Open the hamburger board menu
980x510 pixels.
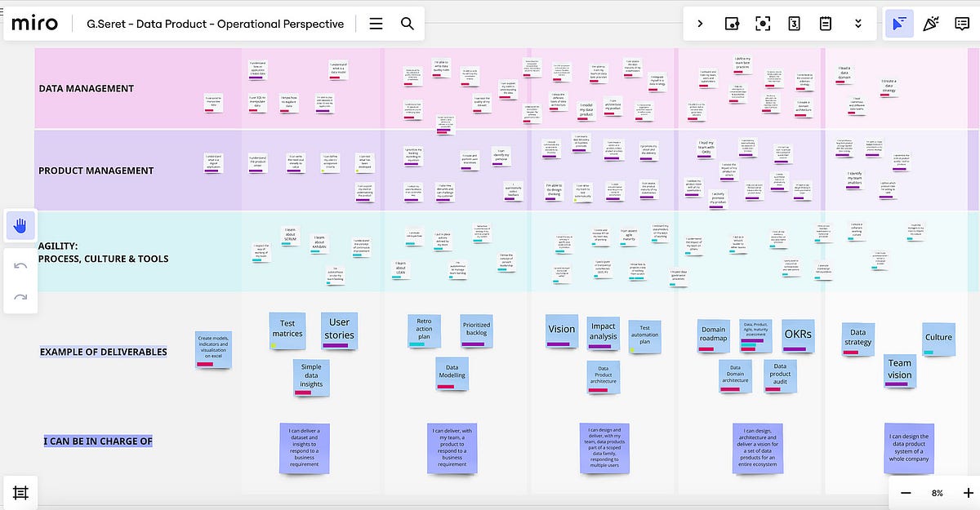click(x=375, y=24)
